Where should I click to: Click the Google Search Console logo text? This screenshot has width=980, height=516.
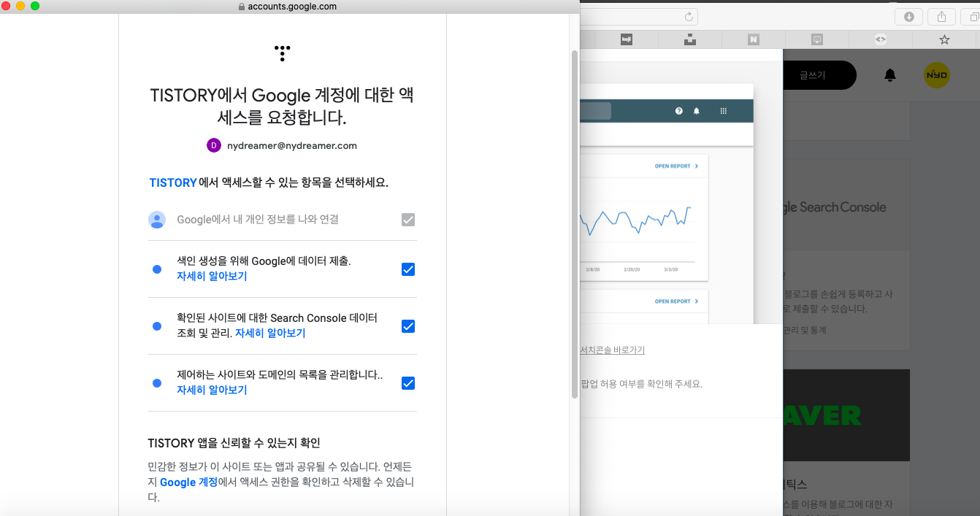click(835, 207)
